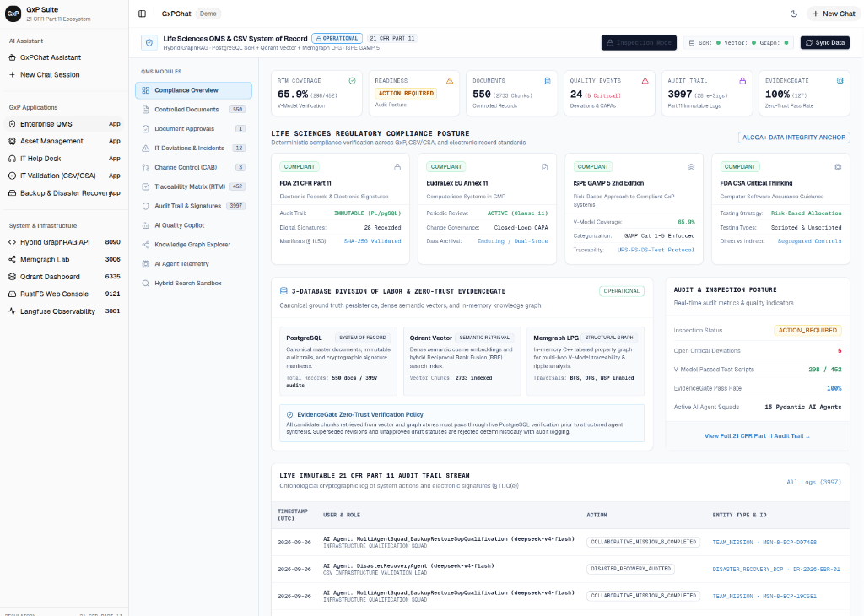Click the Documents card file icon
864x616 pixels.
pos(548,81)
